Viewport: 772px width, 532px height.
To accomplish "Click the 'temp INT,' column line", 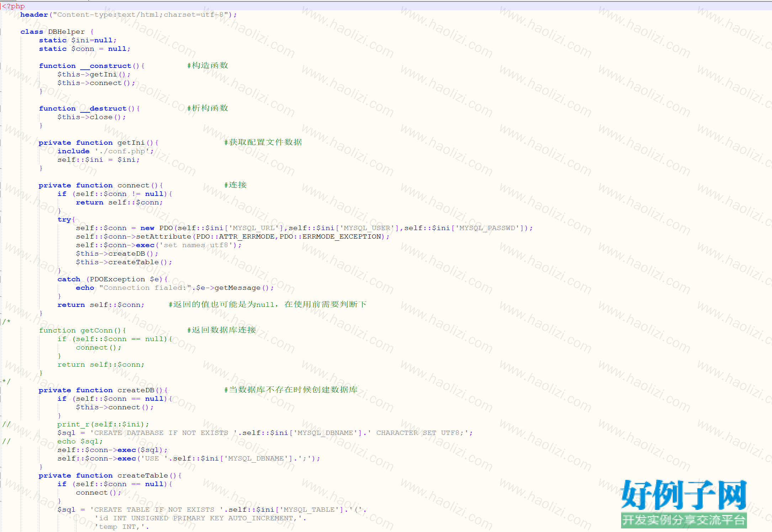I will 122,527.
